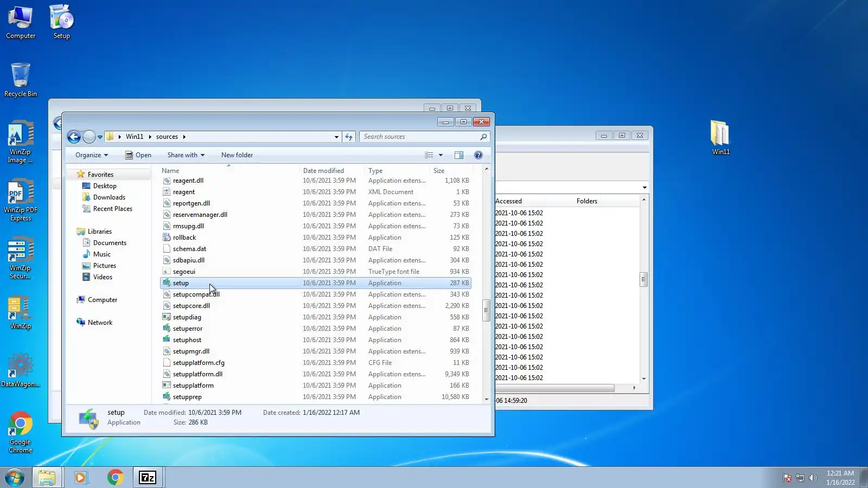Click the file list vertical scrollbar thumb

click(x=486, y=310)
